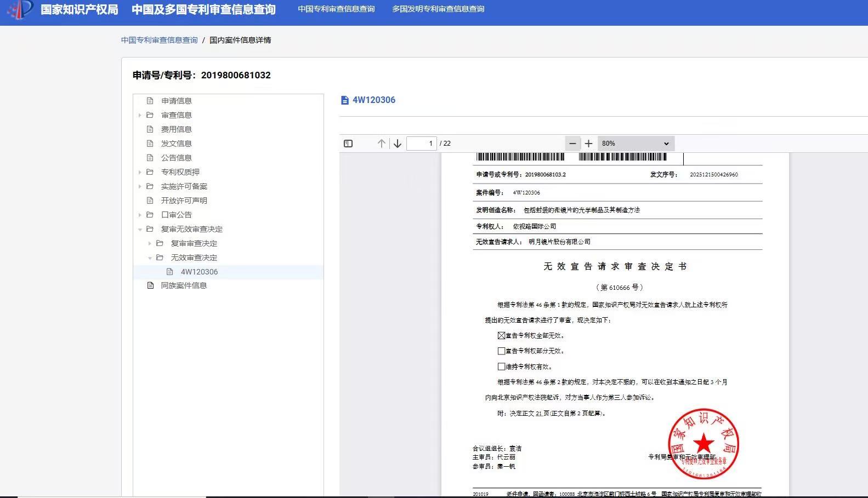The height and width of the screenshot is (498, 868).
Task: Collapse the 复审无效审查决定 tree node
Action: (x=140, y=230)
